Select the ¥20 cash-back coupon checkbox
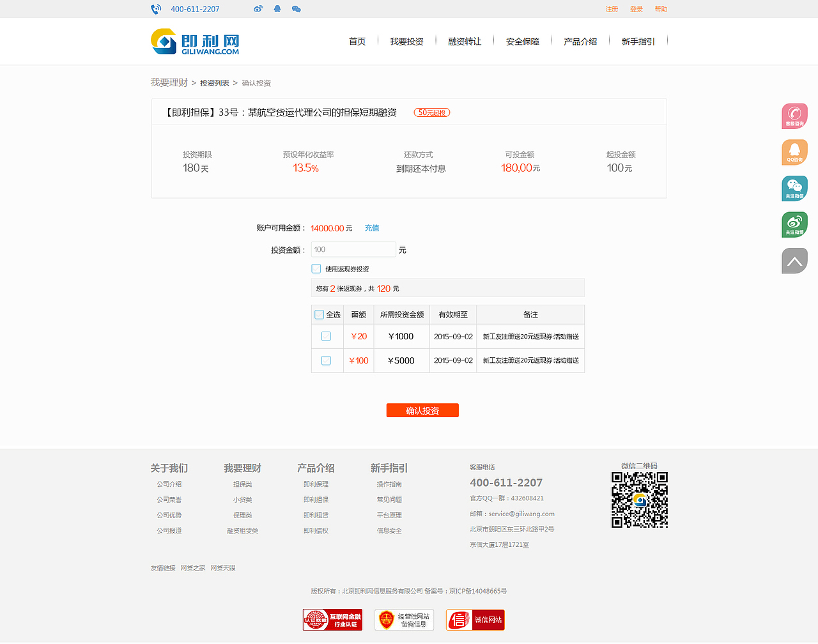818x644 pixels. [327, 336]
